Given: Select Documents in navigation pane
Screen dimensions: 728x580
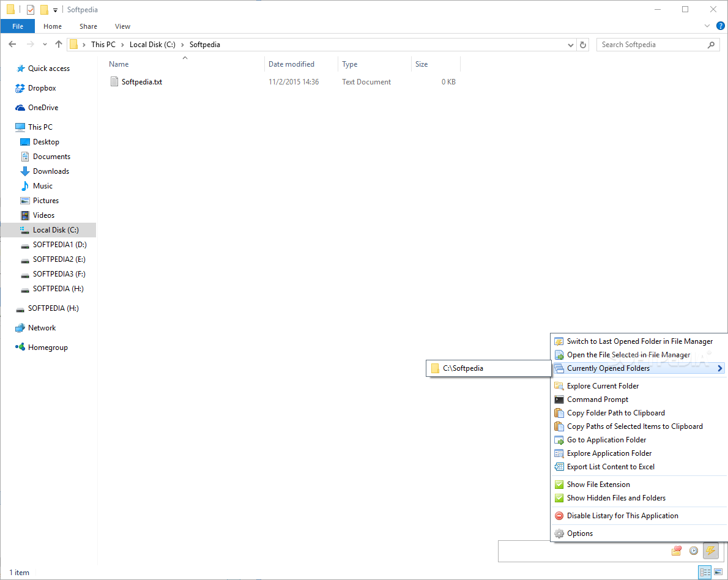Looking at the screenshot, I should coord(51,157).
